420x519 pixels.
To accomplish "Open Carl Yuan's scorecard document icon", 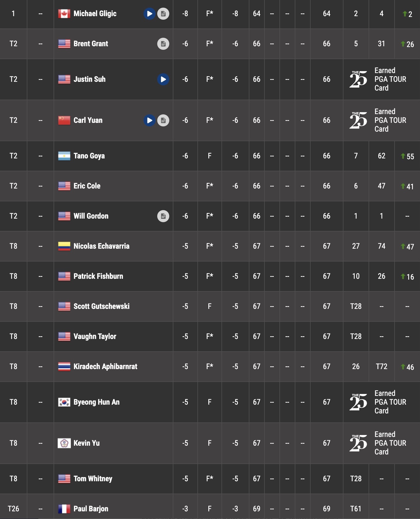I will pos(163,120).
